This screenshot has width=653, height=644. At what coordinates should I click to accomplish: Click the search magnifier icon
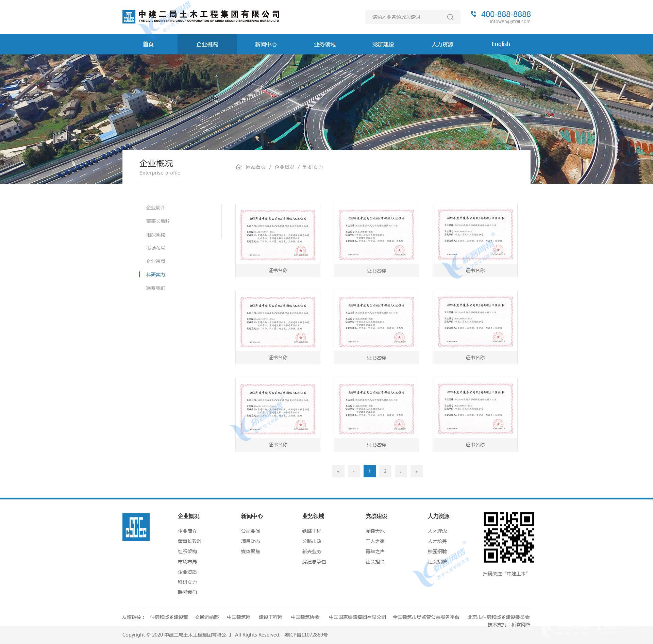coord(450,17)
